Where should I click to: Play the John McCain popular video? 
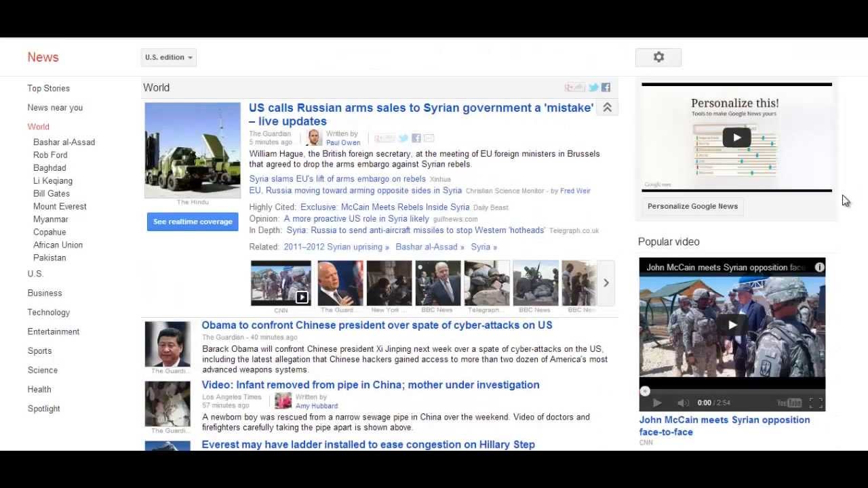click(732, 325)
